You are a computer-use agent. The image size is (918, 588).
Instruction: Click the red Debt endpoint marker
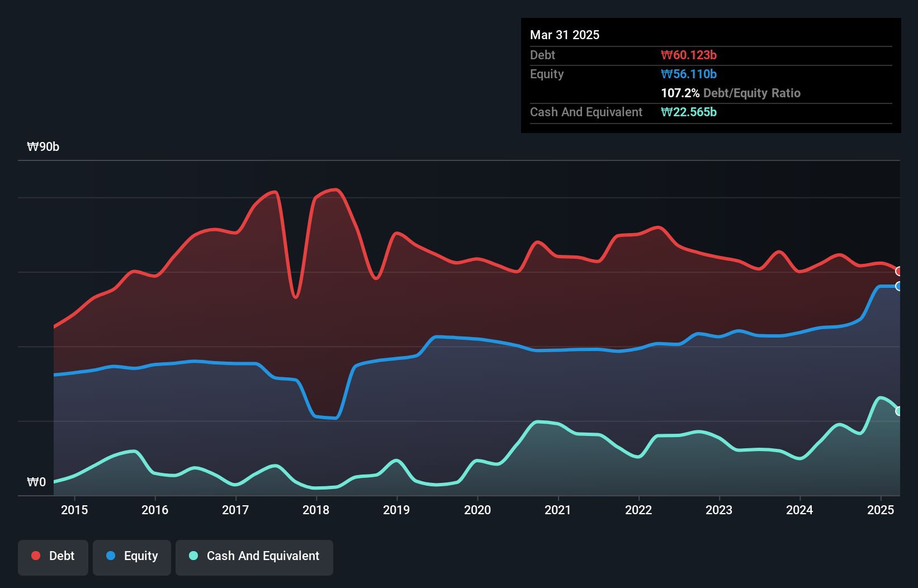[899, 271]
